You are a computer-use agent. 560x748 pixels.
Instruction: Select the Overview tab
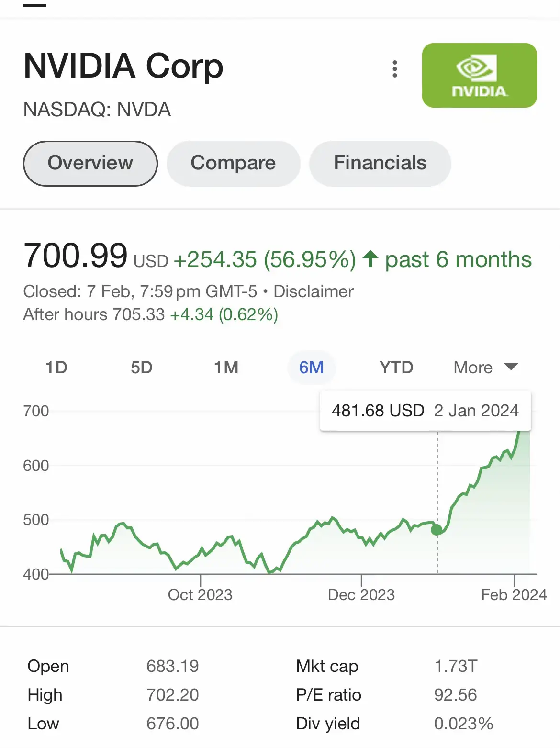pos(90,163)
